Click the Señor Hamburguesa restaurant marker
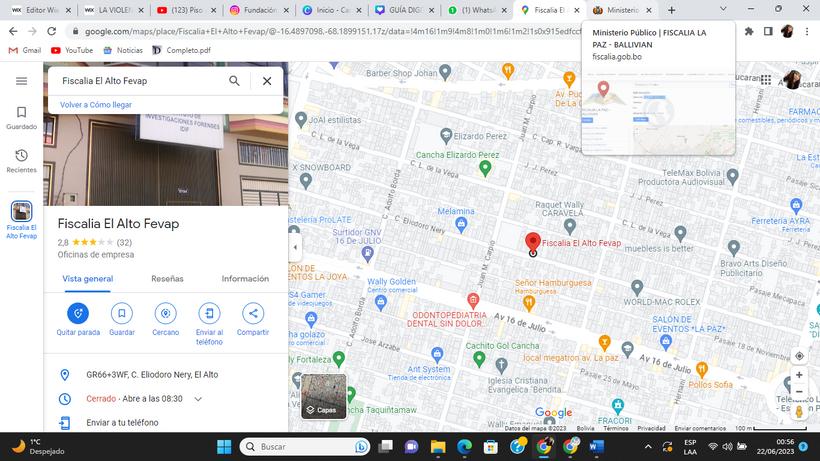Screen dimensions: 820x461 click(x=529, y=303)
